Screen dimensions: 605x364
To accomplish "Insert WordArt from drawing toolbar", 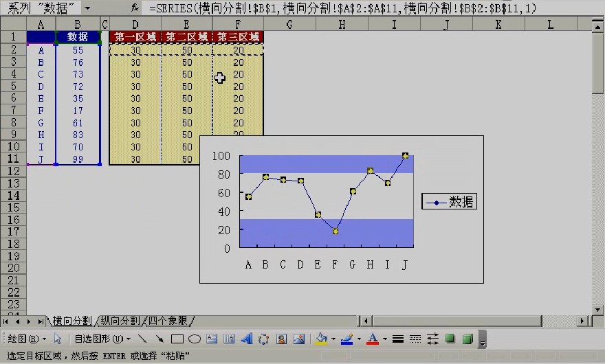I will click(247, 339).
